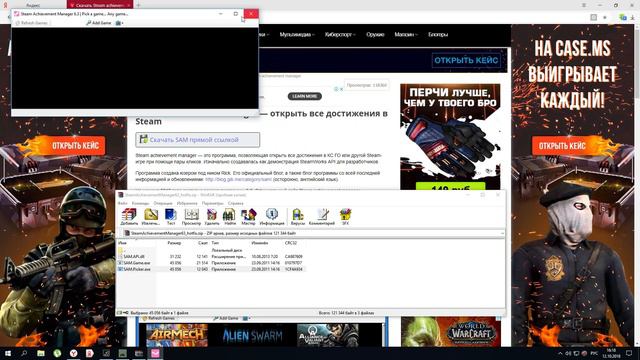Open the Файл menu in WinRAR
The image size is (640, 360).
[122, 203]
